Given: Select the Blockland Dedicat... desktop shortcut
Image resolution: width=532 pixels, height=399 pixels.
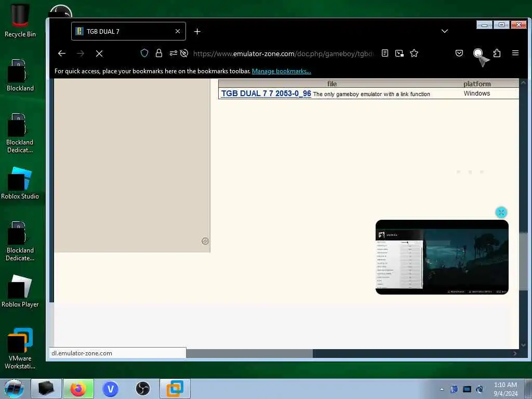Looking at the screenshot, I should click(20, 133).
